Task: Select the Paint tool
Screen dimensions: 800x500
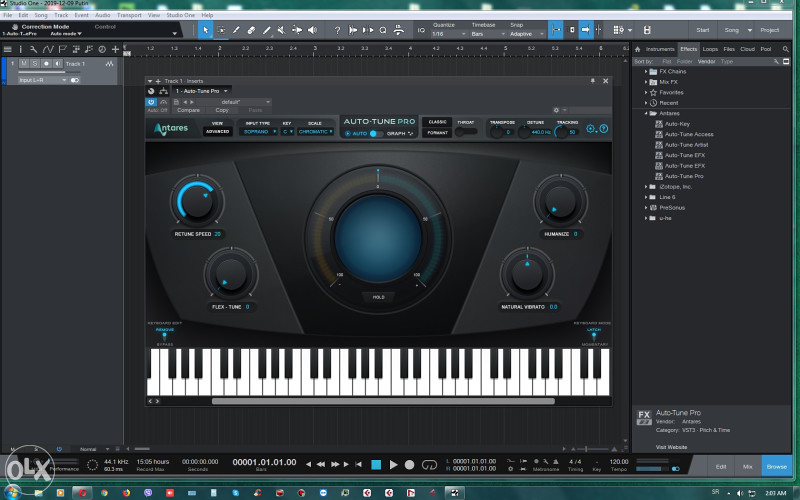Action: pos(266,30)
